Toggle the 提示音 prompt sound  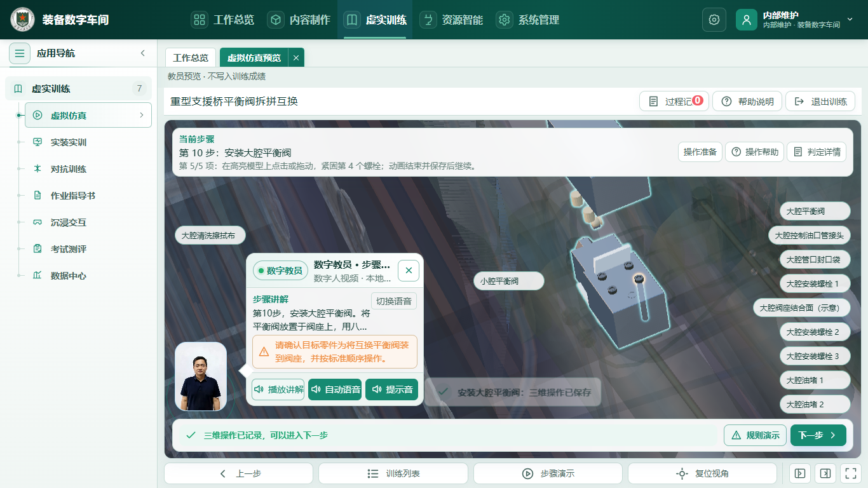(x=392, y=390)
